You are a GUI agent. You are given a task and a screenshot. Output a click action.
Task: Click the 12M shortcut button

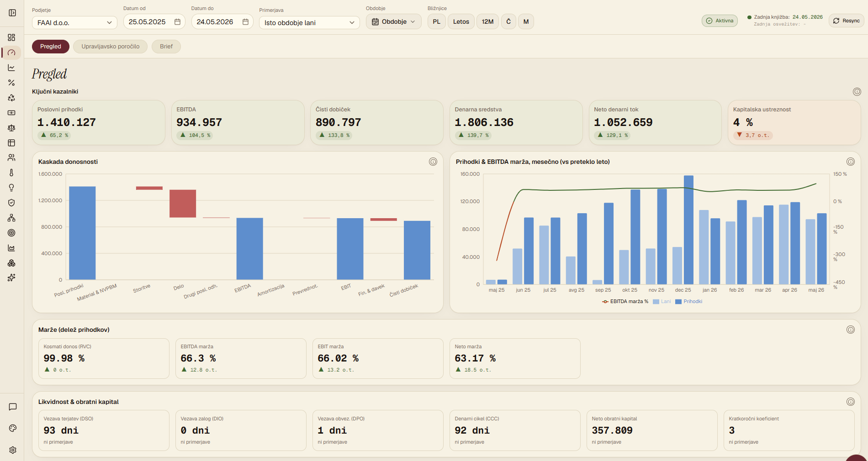pyautogui.click(x=487, y=21)
